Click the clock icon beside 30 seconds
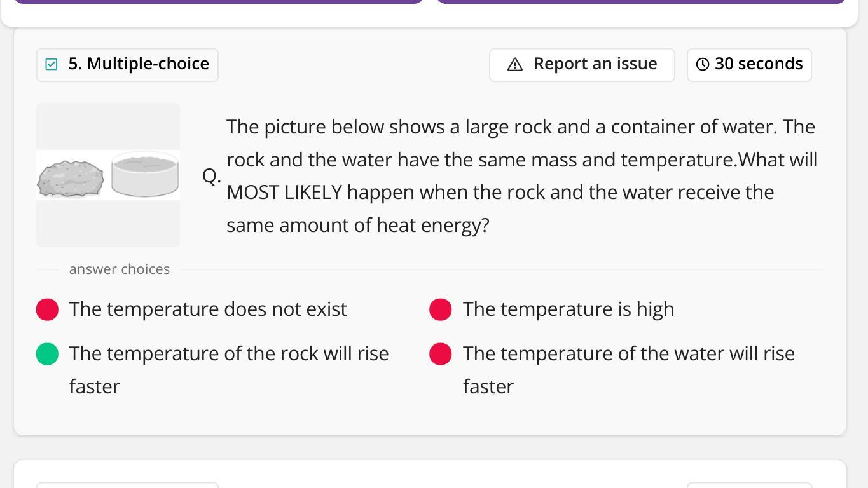Screen dimensions: 868x488 703,64
